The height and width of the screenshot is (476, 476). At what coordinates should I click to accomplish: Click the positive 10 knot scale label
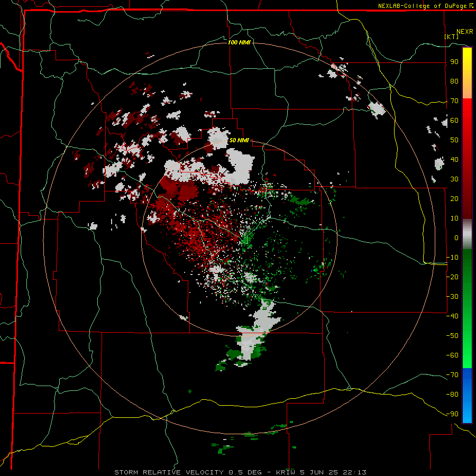point(454,218)
